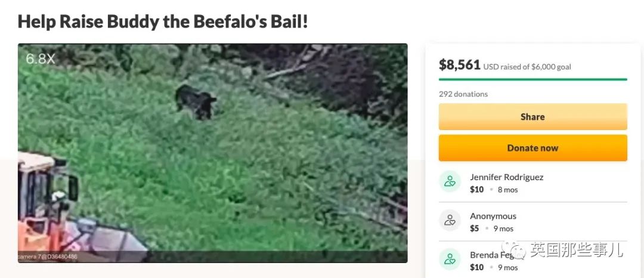Image resolution: width=644 pixels, height=278 pixels.
Task: Select the Anonymous donor name
Action: coord(493,216)
